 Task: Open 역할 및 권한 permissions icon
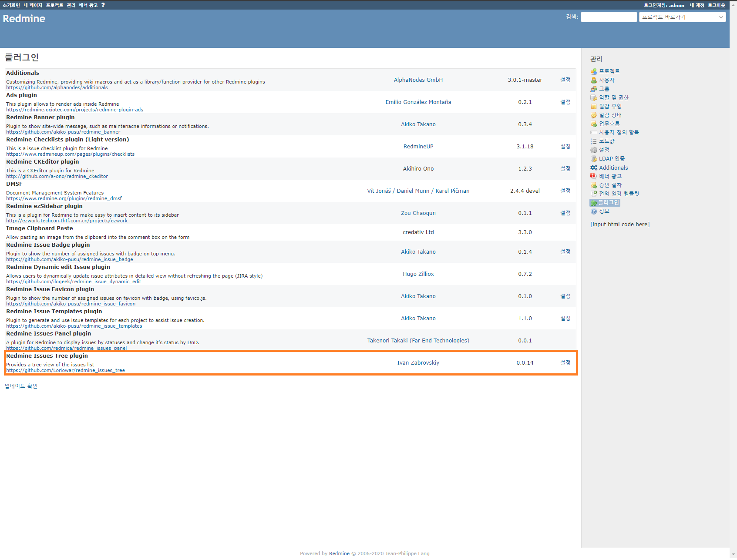pos(594,97)
